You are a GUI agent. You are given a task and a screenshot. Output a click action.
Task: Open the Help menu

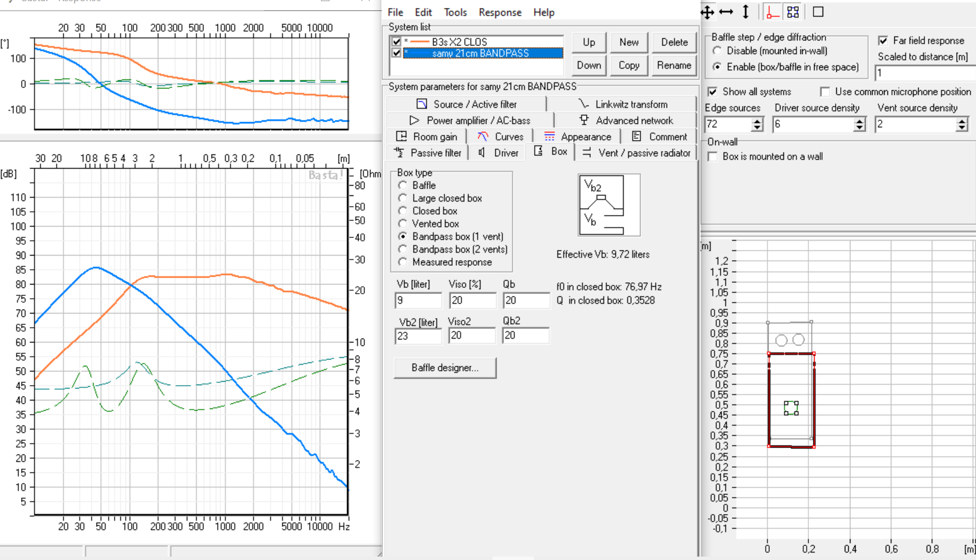coord(544,12)
